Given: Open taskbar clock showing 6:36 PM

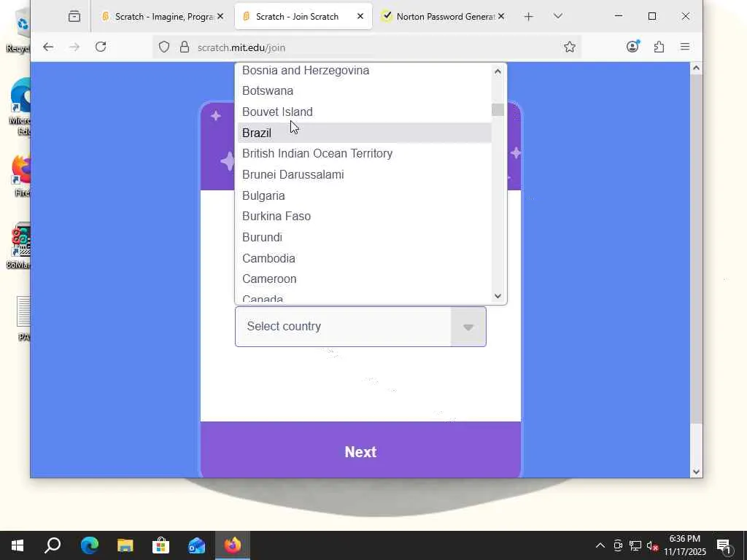Looking at the screenshot, I should 684,545.
